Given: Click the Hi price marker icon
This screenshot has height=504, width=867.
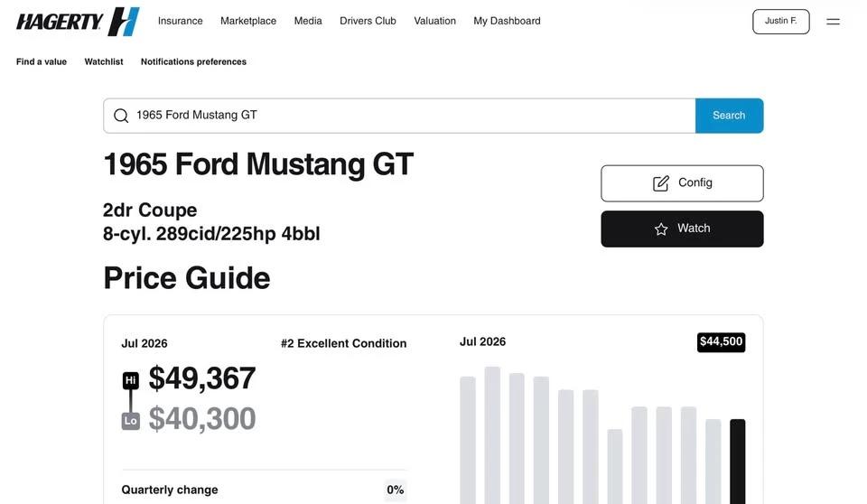Looking at the screenshot, I should click(x=130, y=380).
